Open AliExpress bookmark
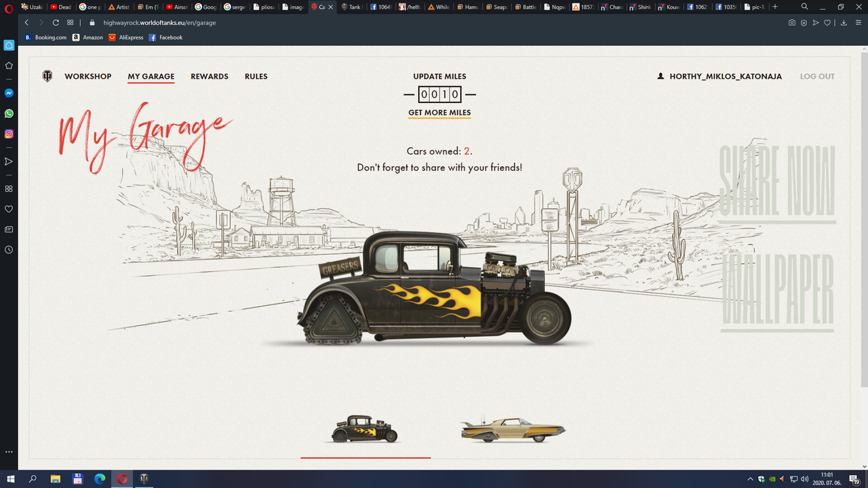 126,37
